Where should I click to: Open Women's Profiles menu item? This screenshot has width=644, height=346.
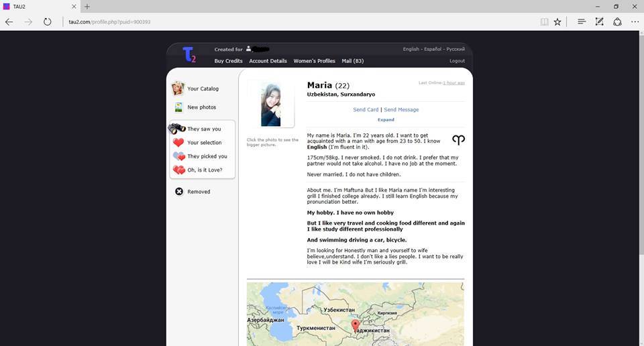314,61
